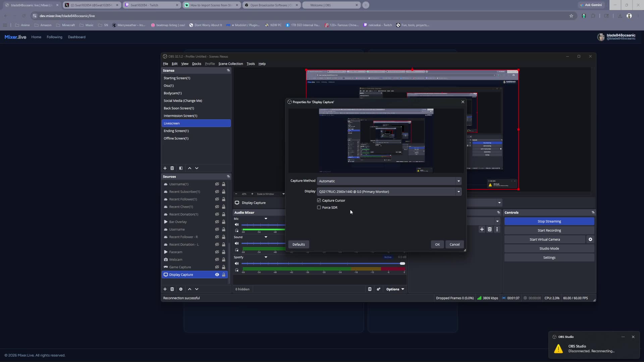Image resolution: width=644 pixels, height=362 pixels.
Task: Open File menu in OBS
Action: (165, 64)
